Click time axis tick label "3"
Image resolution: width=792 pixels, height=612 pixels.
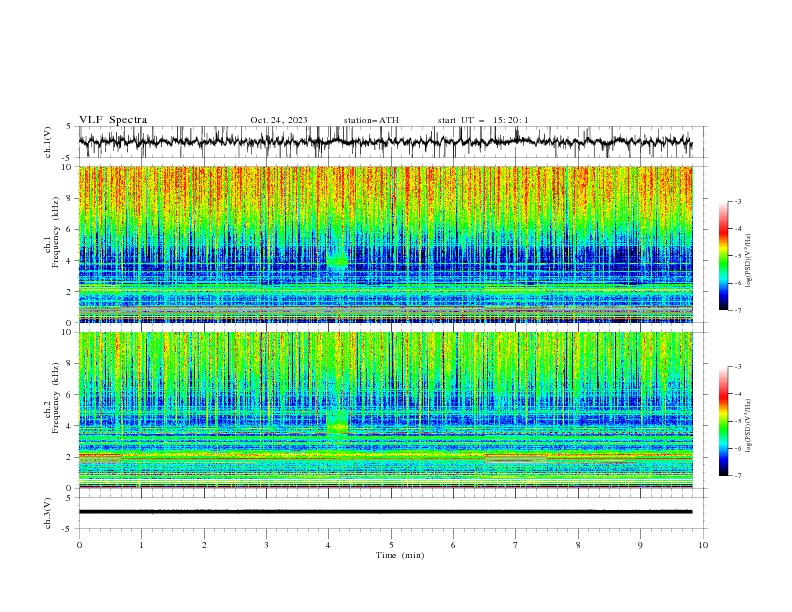[x=266, y=545]
